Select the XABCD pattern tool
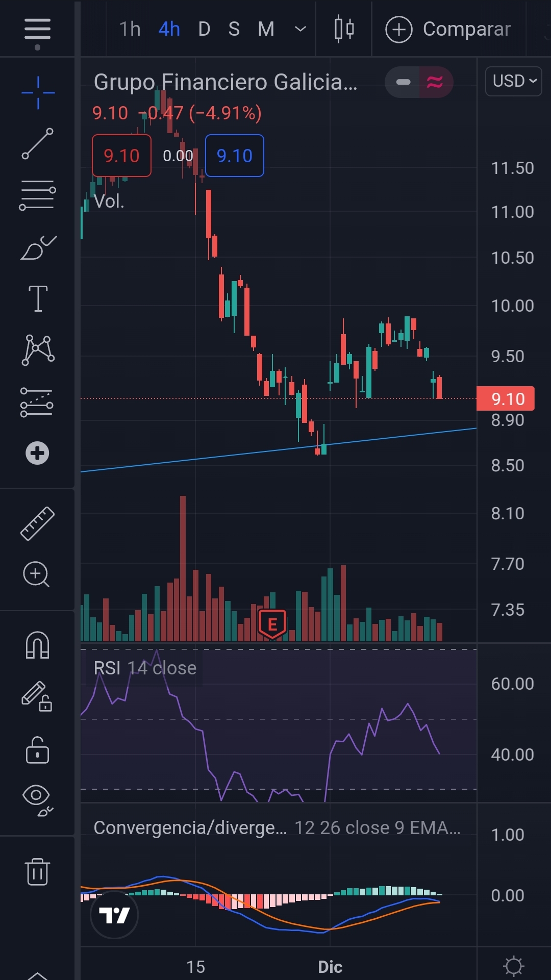 [38, 350]
